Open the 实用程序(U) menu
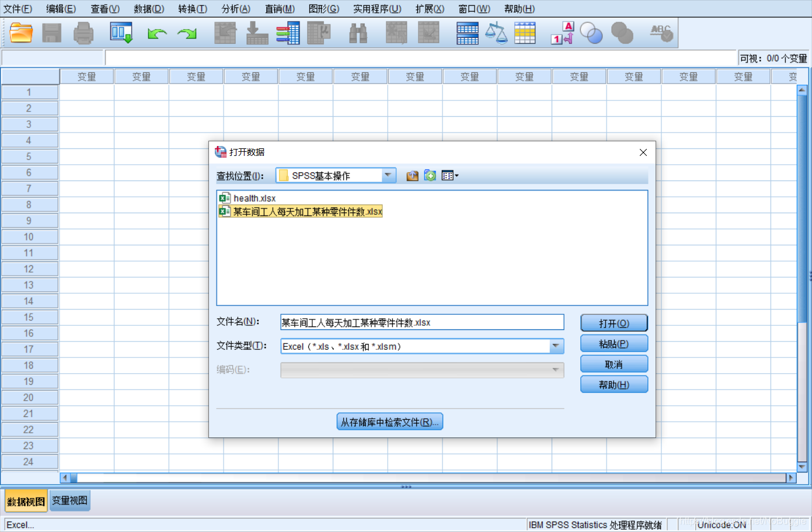Image resolution: width=812 pixels, height=532 pixels. coord(377,9)
